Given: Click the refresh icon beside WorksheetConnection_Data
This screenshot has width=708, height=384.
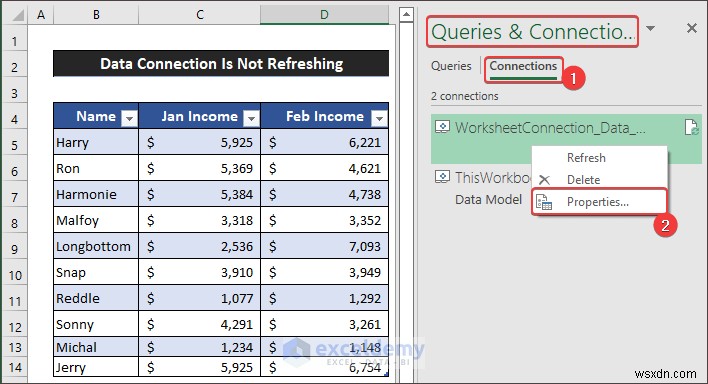Looking at the screenshot, I should [x=691, y=127].
